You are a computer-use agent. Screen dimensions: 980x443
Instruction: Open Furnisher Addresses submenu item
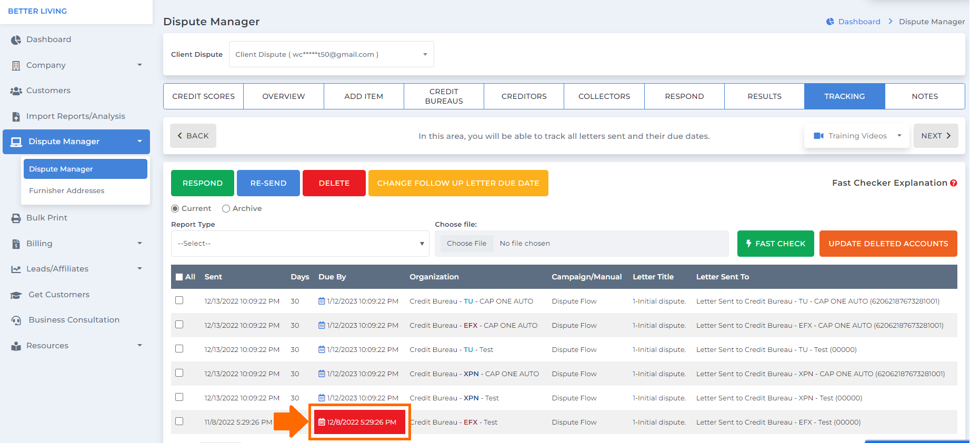point(67,190)
